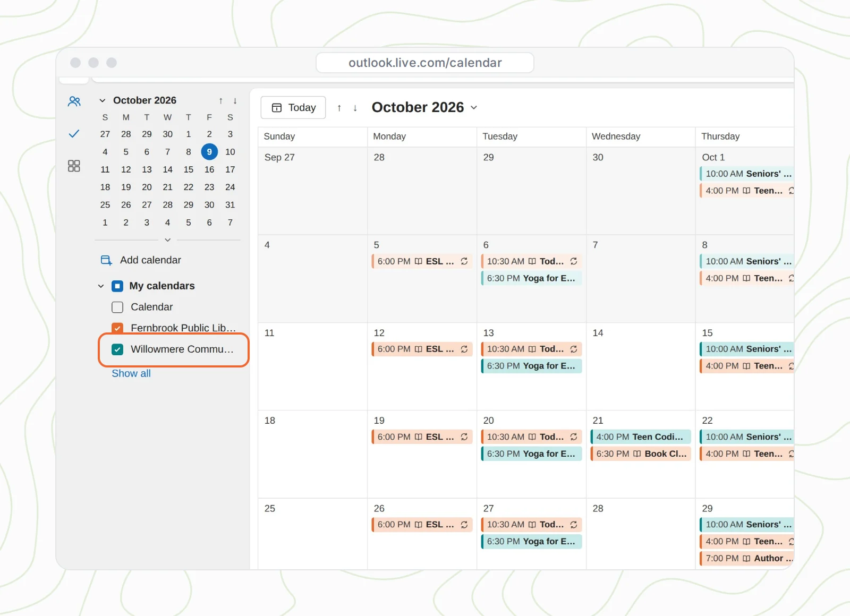Click book icon on Oct 1 Teen event
The width and height of the screenshot is (850, 616).
point(746,191)
